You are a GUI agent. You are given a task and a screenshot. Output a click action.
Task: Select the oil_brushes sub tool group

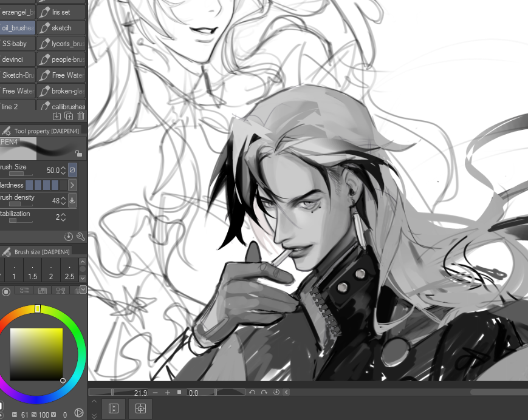point(18,28)
